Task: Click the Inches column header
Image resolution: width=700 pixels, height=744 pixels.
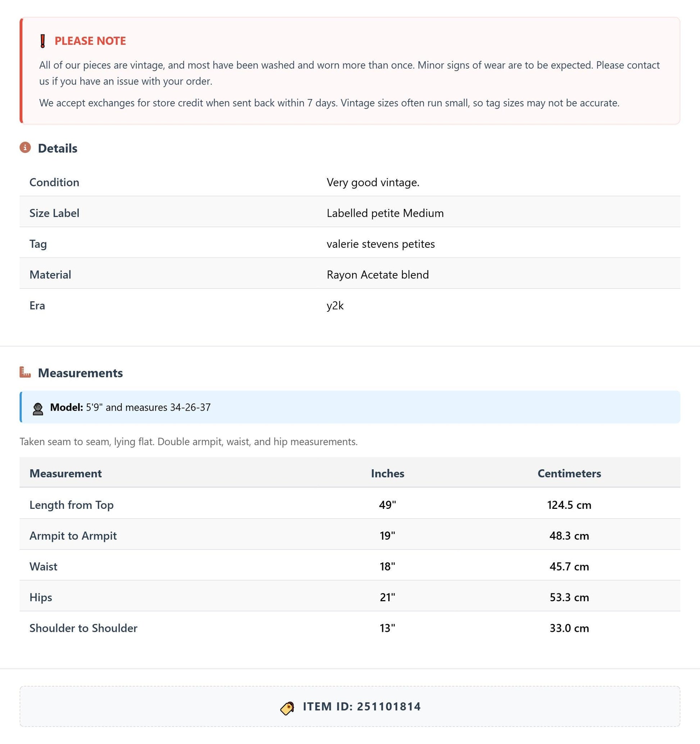Action: click(387, 474)
